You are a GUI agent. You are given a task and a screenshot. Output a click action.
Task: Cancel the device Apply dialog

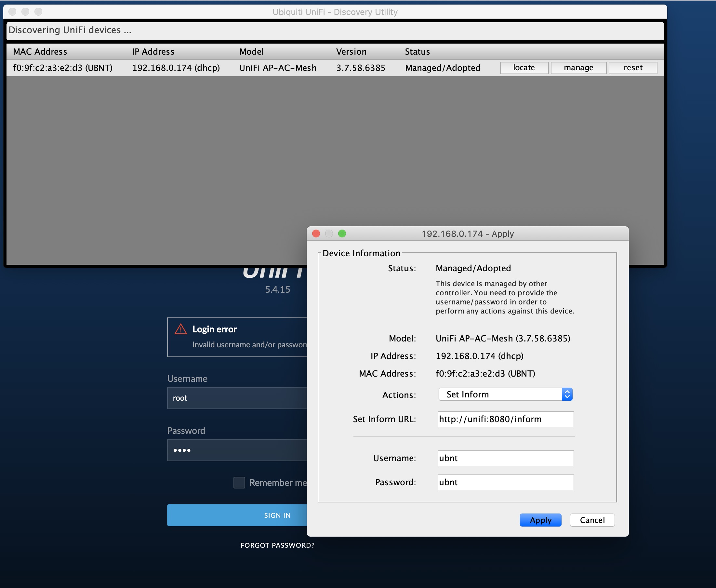[592, 520]
